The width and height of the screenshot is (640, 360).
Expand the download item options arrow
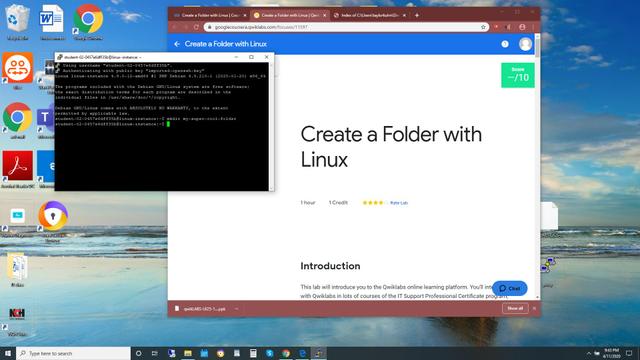coord(236,309)
